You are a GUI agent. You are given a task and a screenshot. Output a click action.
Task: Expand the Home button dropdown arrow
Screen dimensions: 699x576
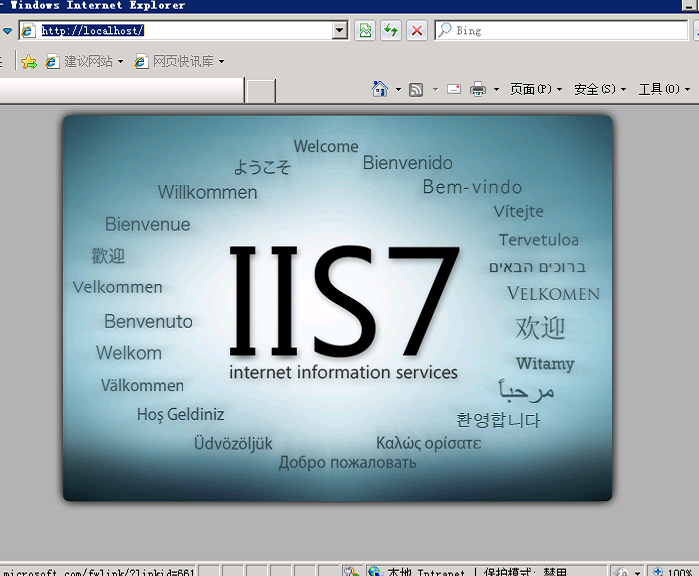[x=398, y=90]
